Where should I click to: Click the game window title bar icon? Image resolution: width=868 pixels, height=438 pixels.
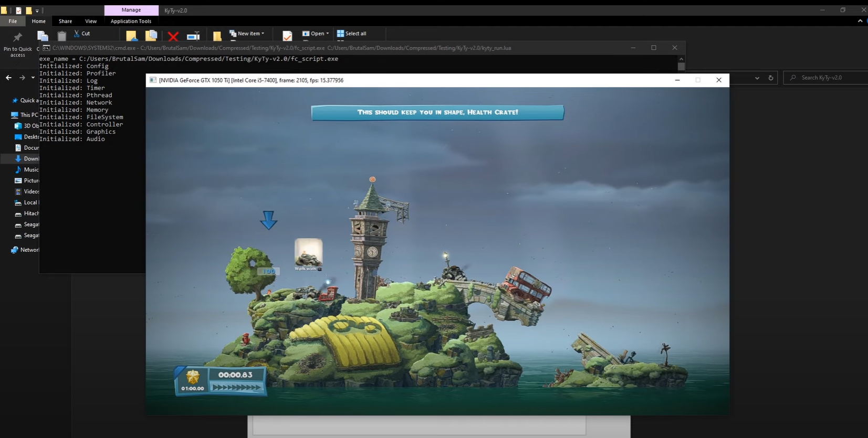click(153, 80)
